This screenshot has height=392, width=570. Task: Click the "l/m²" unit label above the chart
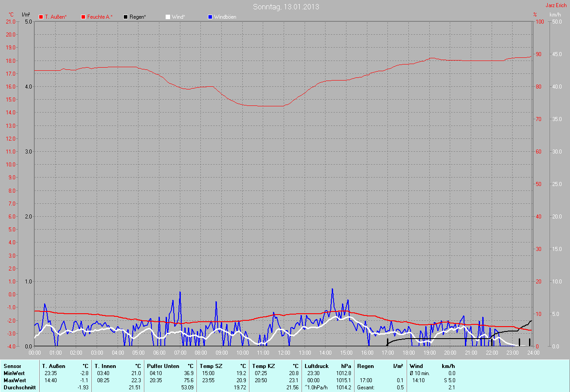point(26,15)
